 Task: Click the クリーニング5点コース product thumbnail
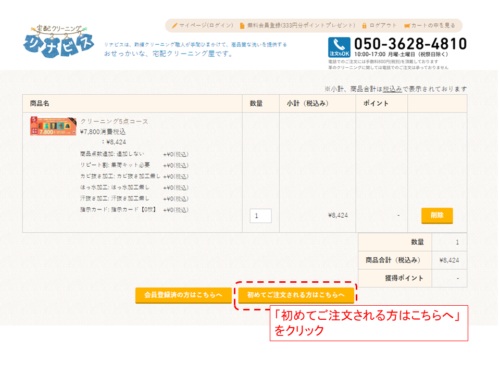point(53,126)
